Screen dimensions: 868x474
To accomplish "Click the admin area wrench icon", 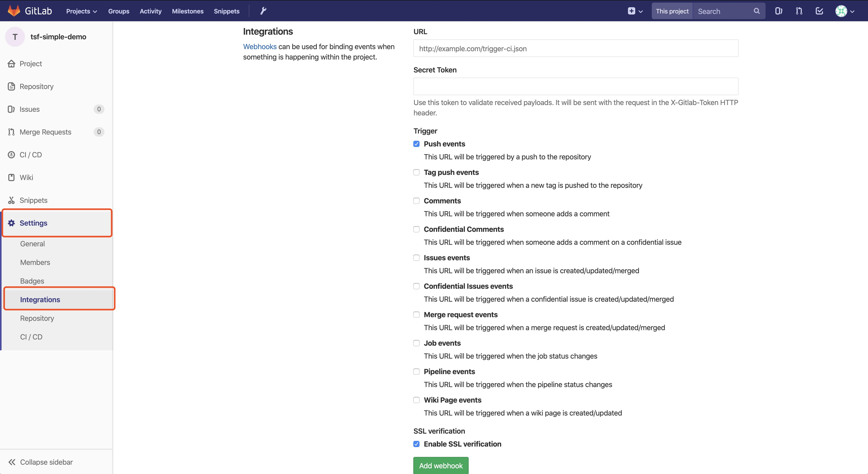I will [x=263, y=11].
